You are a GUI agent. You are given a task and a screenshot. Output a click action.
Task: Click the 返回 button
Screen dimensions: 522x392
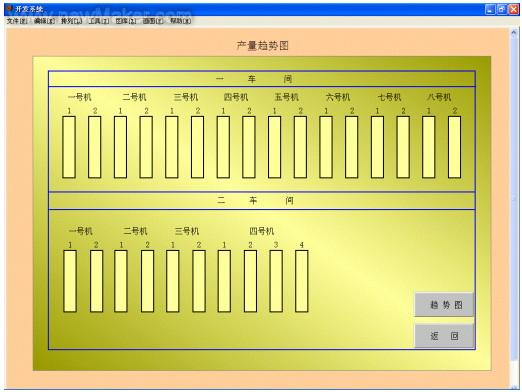pos(444,335)
